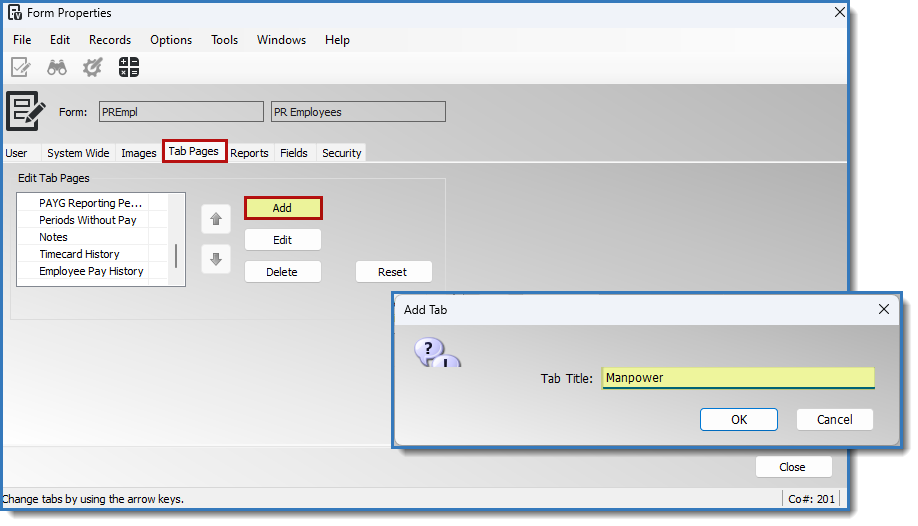
Task: Switch to the Fields tab
Action: pos(294,153)
